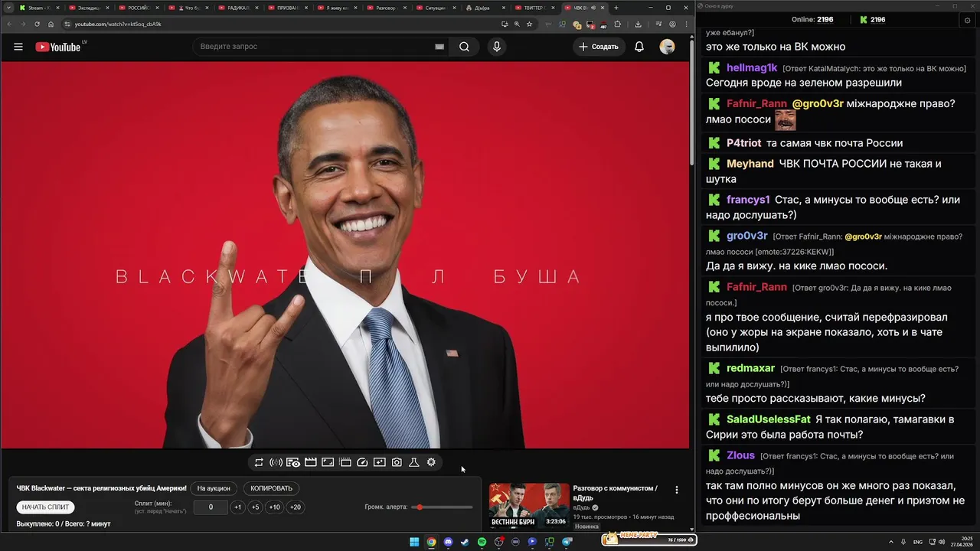980x551 pixels.
Task: Take a screenshot with the camera icon
Action: coord(397,462)
